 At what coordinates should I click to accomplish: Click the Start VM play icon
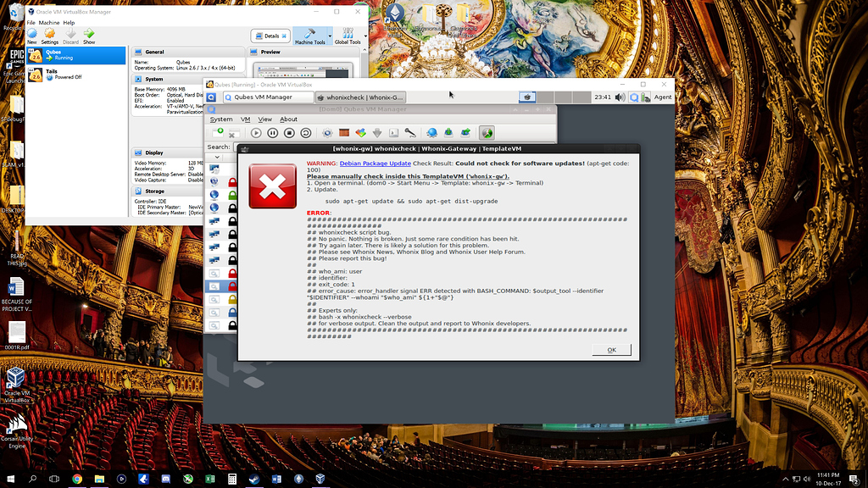click(x=254, y=133)
